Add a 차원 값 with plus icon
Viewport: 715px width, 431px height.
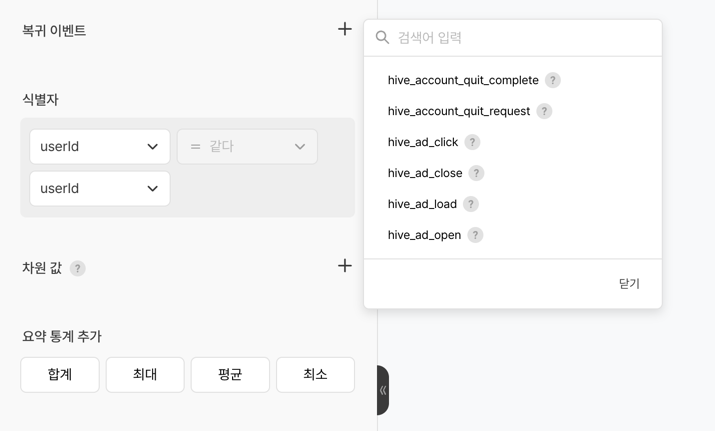344,266
